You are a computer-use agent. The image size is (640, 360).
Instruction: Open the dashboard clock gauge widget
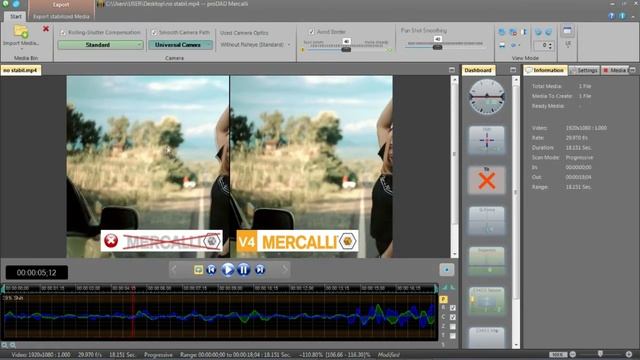pos(487,97)
